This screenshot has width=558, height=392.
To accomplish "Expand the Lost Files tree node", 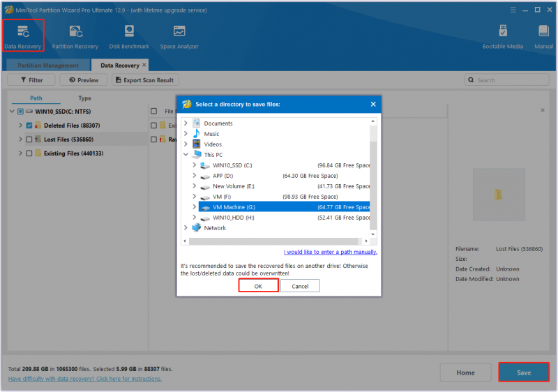I will tap(20, 140).
